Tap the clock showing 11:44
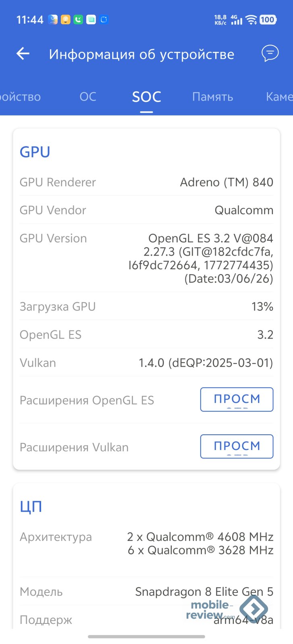Image resolution: width=293 pixels, height=644 pixels. 30,20
